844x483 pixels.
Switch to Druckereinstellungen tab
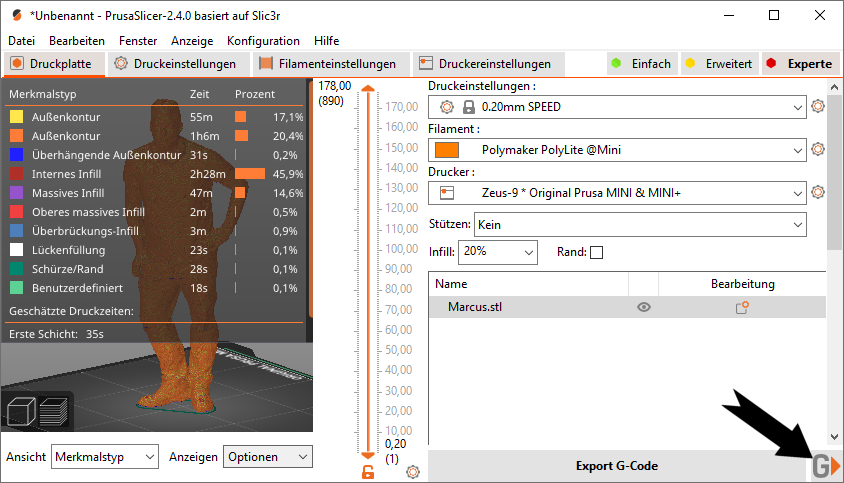(489, 64)
